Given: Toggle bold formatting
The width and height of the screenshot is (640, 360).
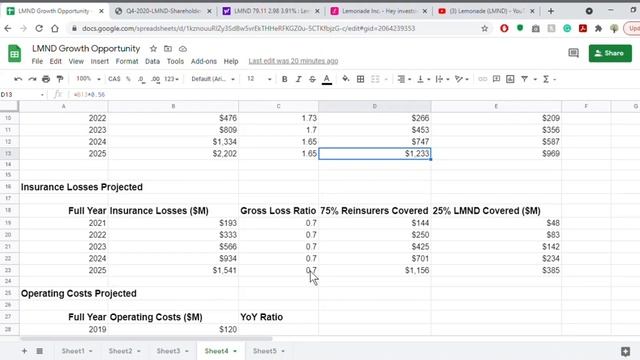Looking at the screenshot, I should point(284,79).
